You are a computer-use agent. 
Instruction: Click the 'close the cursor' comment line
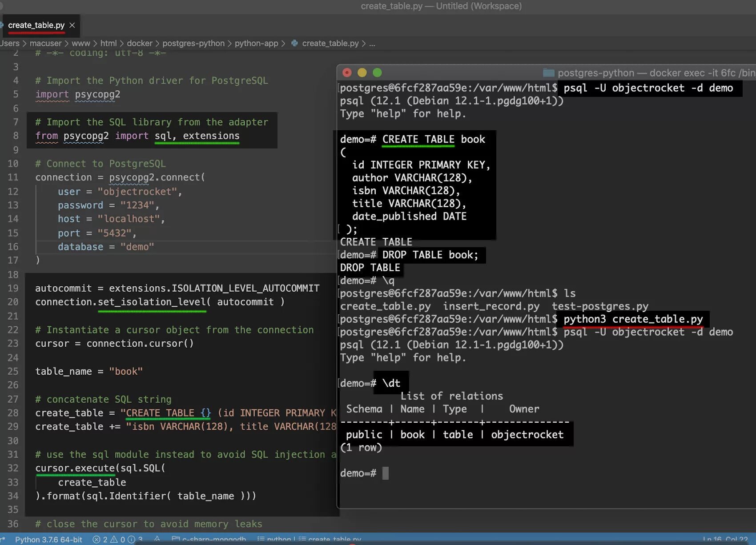pos(149,524)
